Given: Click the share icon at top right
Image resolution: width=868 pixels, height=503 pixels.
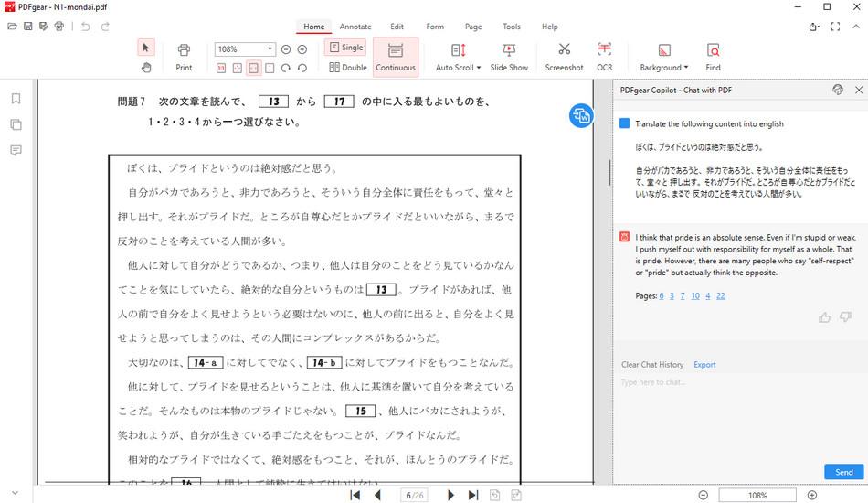Looking at the screenshot, I should tap(814, 27).
